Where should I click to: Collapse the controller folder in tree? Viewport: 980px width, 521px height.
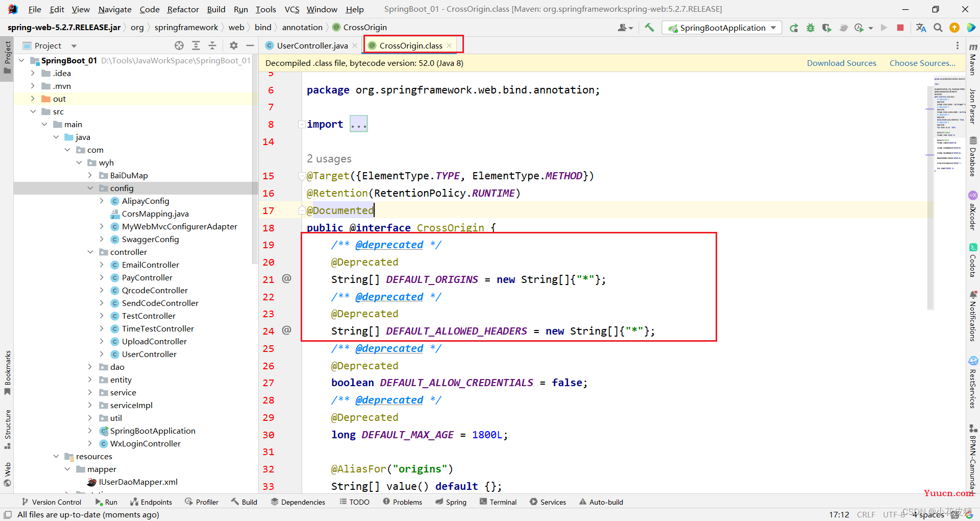(x=90, y=252)
